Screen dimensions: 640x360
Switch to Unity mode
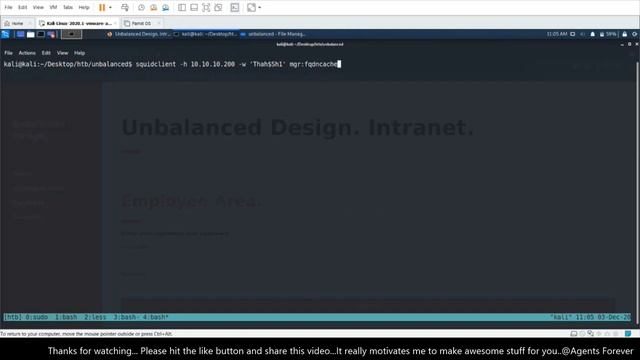[x=218, y=7]
